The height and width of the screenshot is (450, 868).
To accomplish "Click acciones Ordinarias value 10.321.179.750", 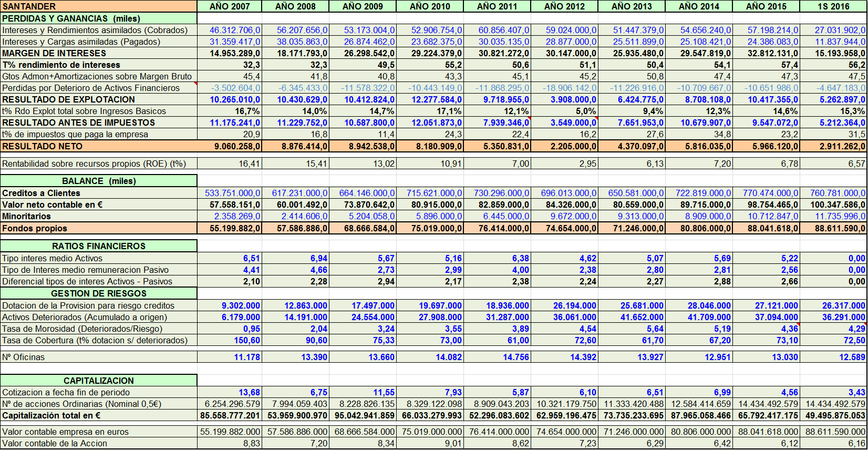I will click(564, 404).
